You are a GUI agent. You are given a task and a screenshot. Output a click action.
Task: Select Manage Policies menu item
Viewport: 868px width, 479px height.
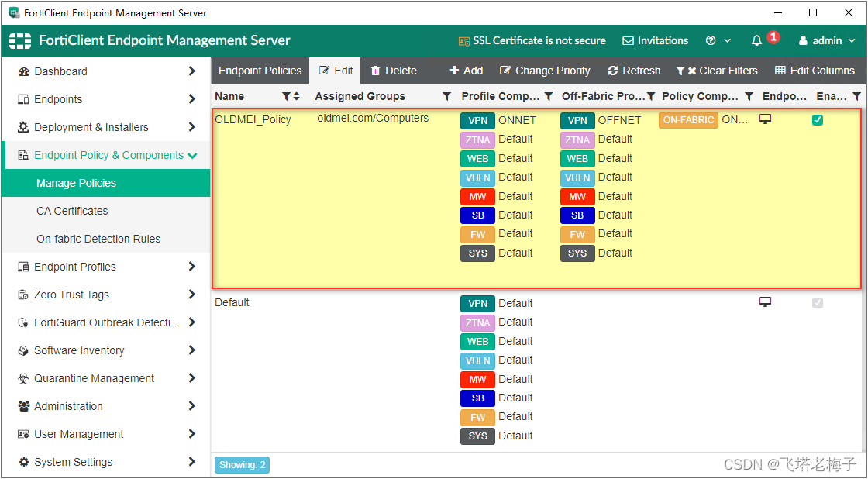click(x=105, y=183)
